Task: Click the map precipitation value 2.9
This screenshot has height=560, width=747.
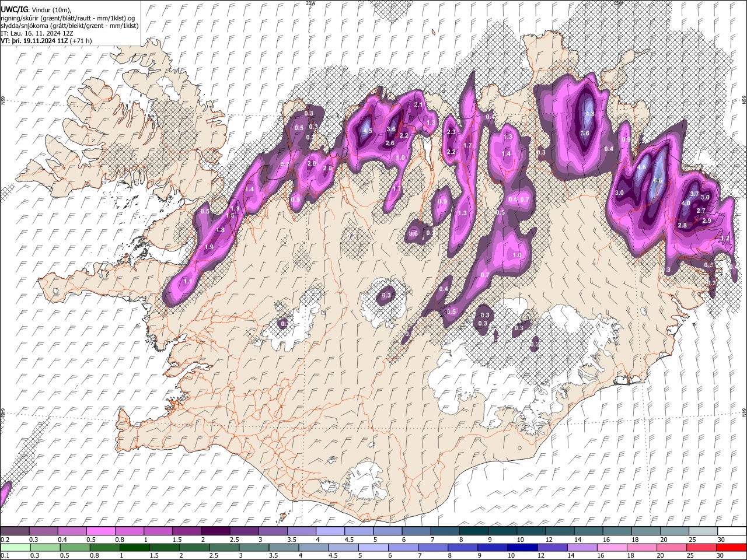Action: [707, 221]
